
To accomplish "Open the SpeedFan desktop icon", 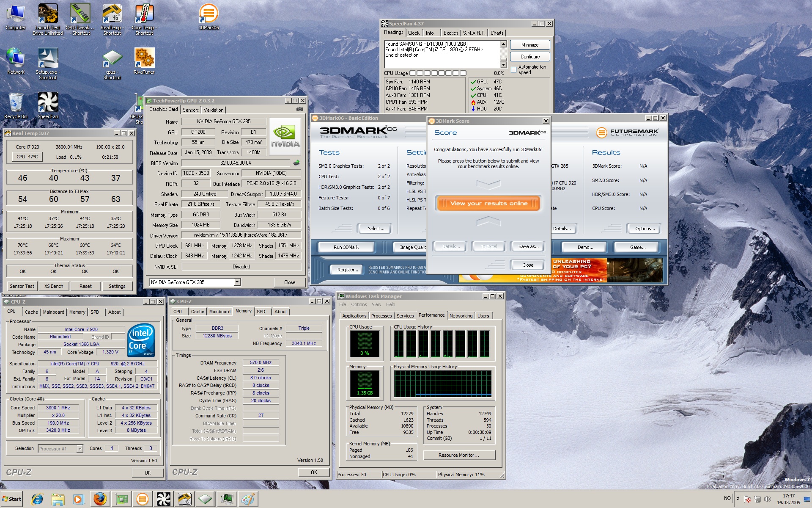I will click(x=48, y=106).
